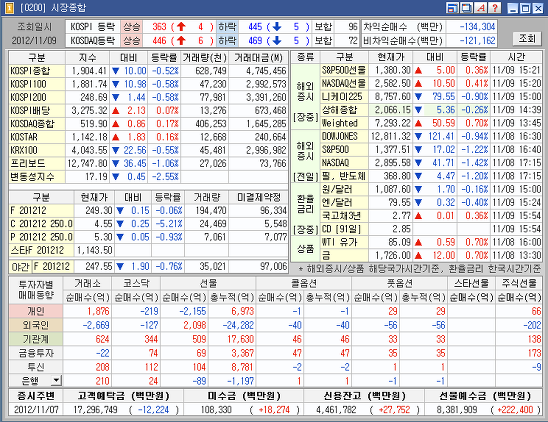Click the F 201212 futures row label
Viewport: 548px width, 422px height.
coord(41,210)
